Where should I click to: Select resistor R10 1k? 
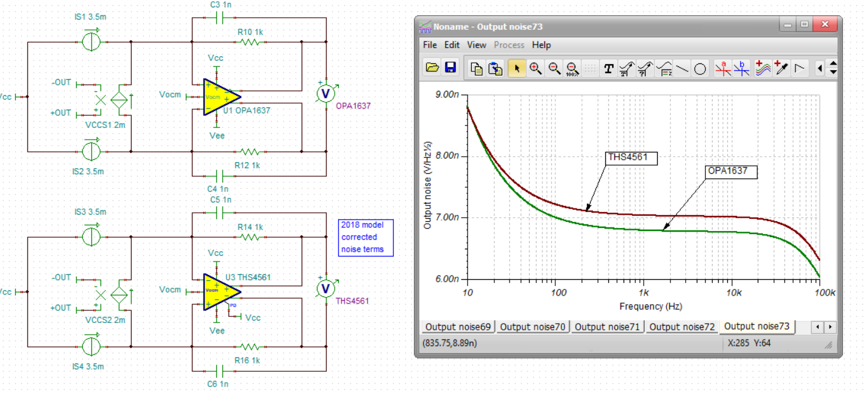(x=250, y=42)
